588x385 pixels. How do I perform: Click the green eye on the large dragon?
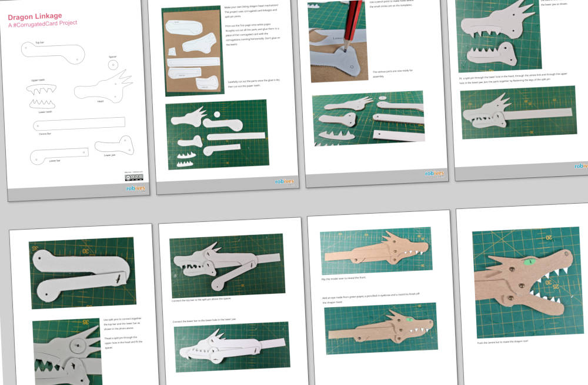[529, 261]
